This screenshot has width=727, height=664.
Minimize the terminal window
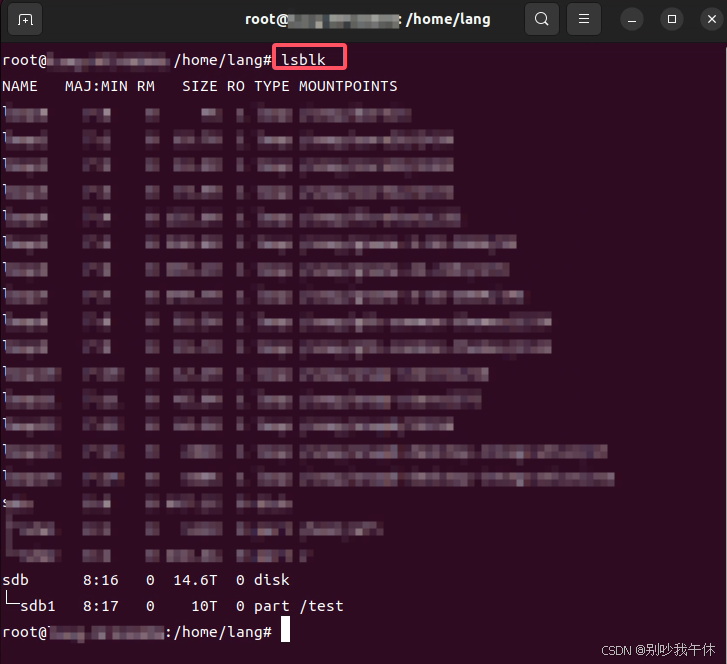click(x=631, y=19)
